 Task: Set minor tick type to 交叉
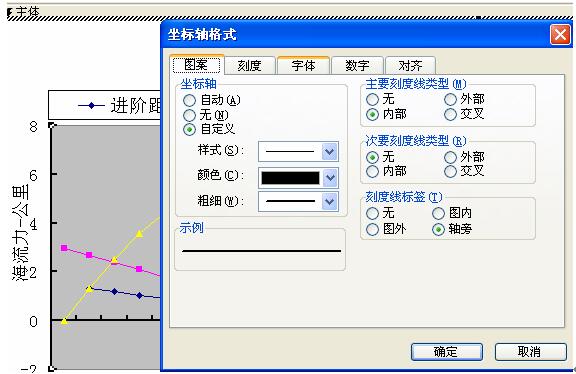[x=450, y=171]
